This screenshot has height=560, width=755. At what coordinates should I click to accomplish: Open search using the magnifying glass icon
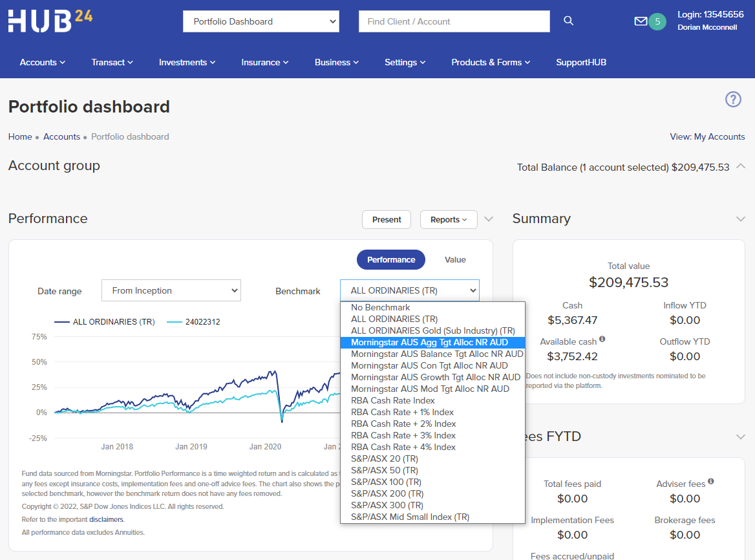tap(568, 21)
